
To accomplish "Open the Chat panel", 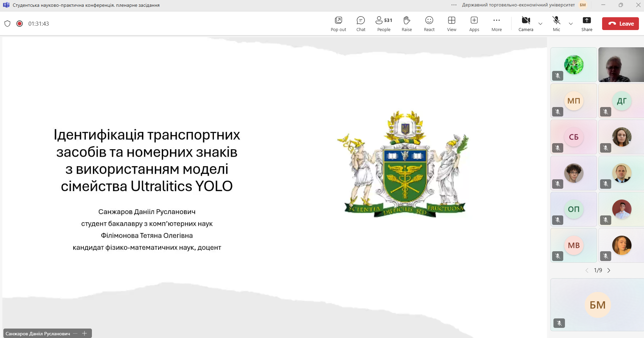I will [361, 24].
